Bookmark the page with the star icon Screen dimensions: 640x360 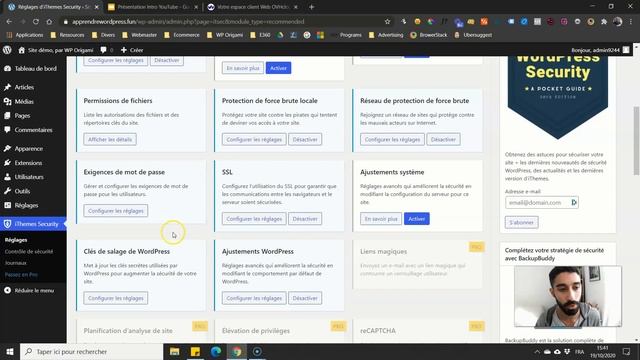[387, 21]
